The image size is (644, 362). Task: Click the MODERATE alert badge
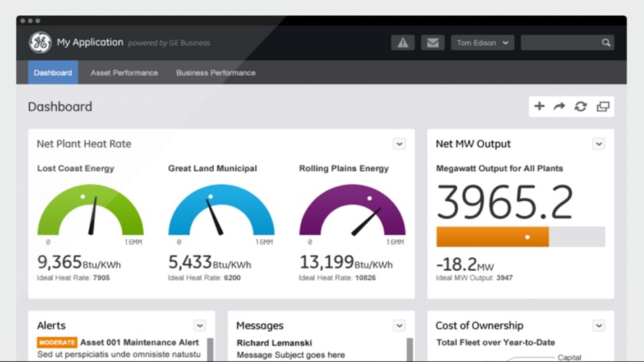(x=57, y=343)
